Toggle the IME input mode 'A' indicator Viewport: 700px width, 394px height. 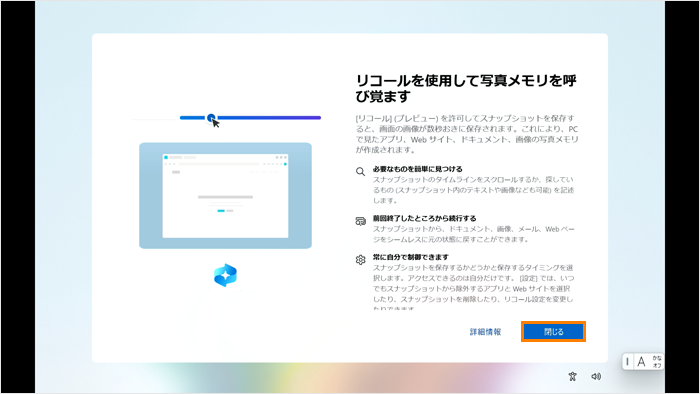641,361
